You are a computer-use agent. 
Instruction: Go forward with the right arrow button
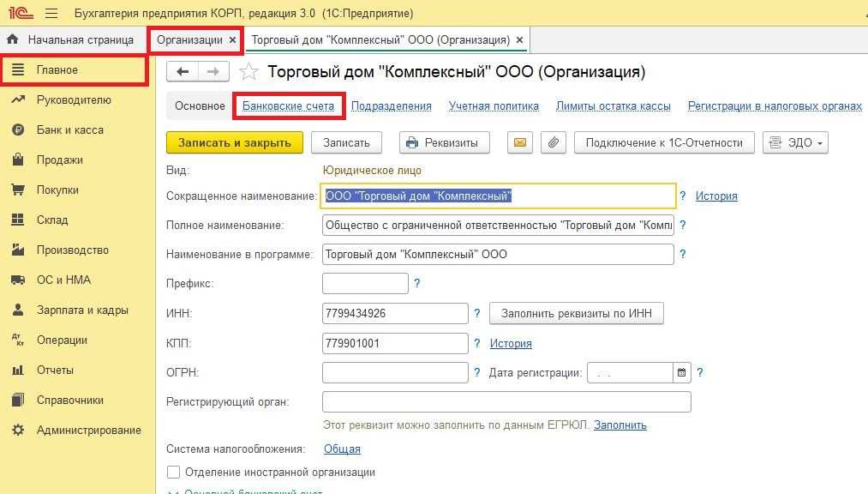tap(213, 71)
